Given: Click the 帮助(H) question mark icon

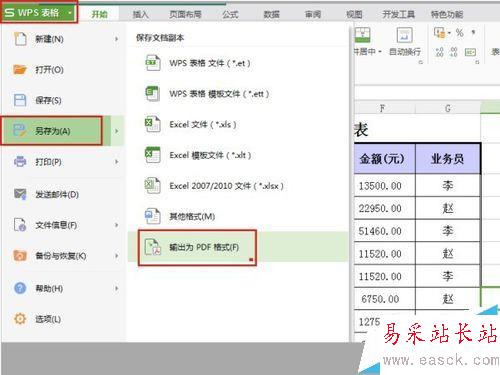Looking at the screenshot, I should [20, 288].
